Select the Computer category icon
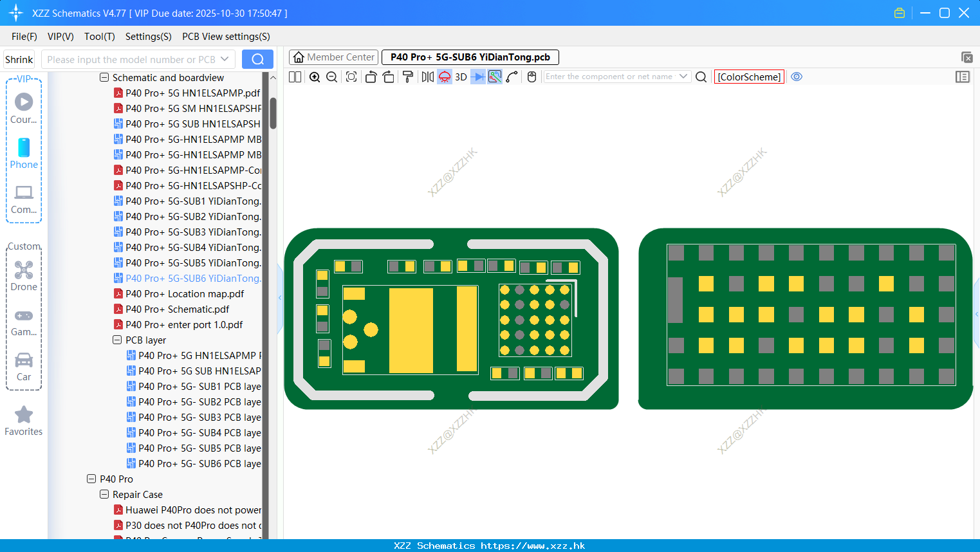 coord(24,199)
